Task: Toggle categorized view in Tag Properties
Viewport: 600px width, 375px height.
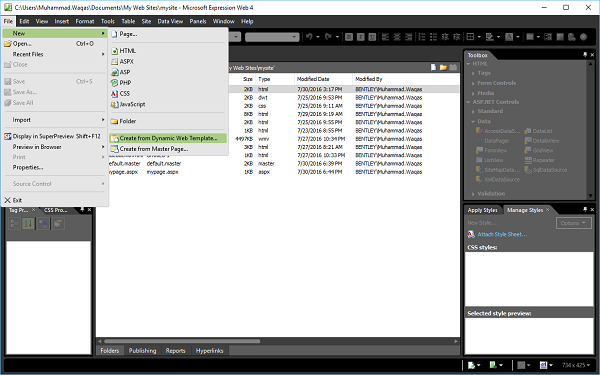Action: click(x=15, y=223)
